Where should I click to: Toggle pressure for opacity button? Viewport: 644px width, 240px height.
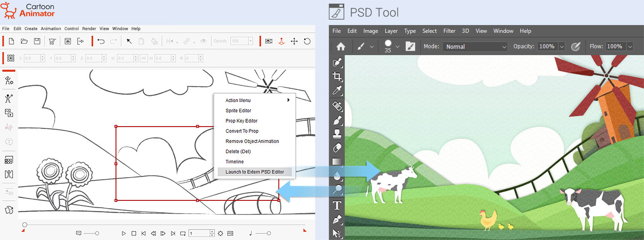(576, 46)
